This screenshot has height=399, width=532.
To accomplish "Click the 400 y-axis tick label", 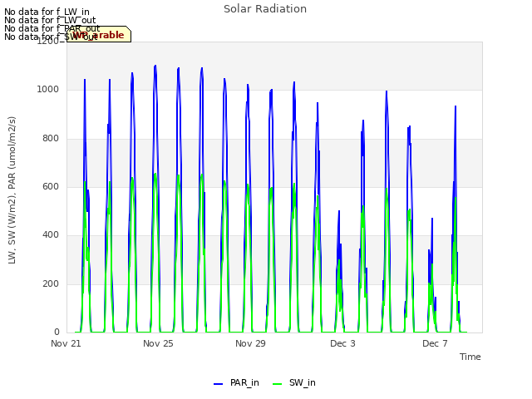I will click(x=51, y=234).
